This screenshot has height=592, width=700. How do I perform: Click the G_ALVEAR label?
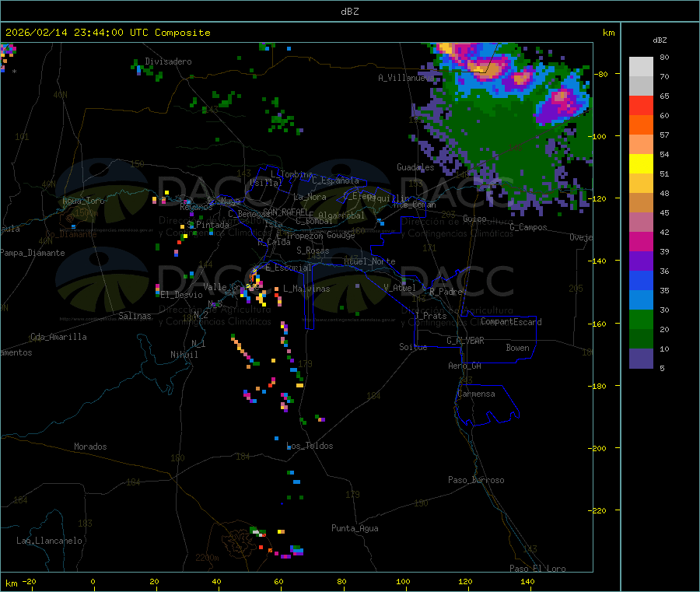[x=465, y=341]
